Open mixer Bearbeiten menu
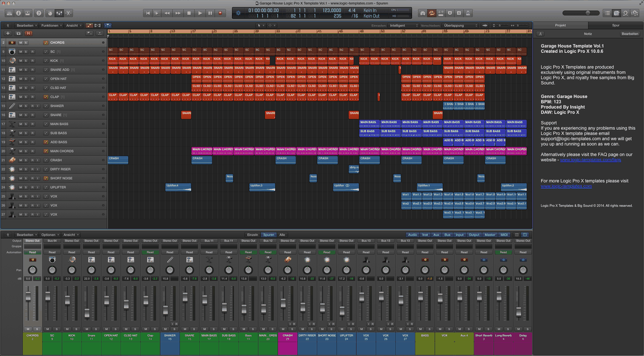Image resolution: width=644 pixels, height=356 pixels. click(26, 235)
